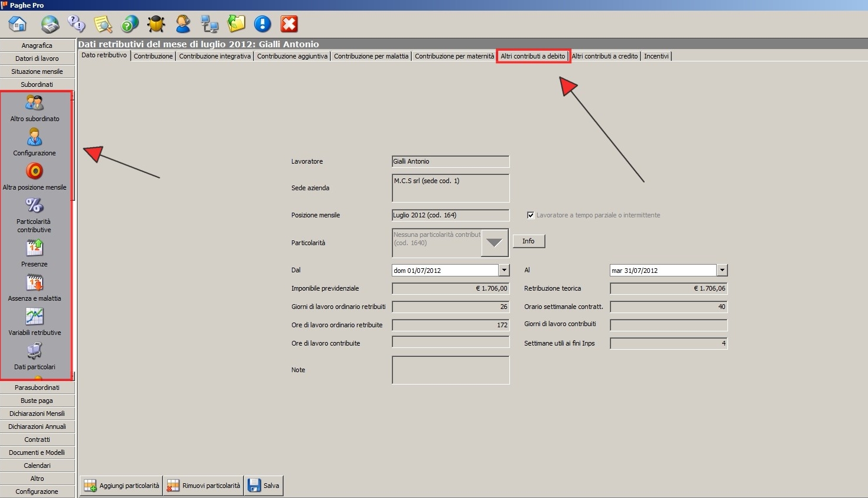Open the headset support operator icon

click(183, 24)
